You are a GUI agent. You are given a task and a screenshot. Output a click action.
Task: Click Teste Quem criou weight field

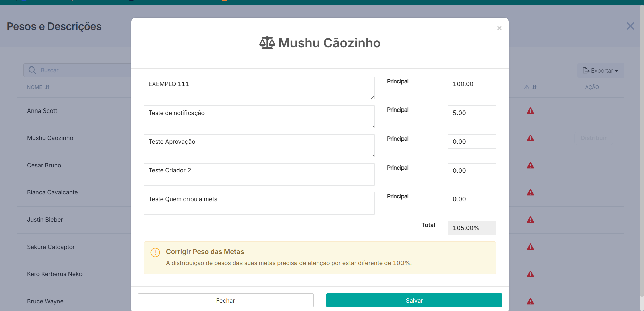[x=472, y=199]
